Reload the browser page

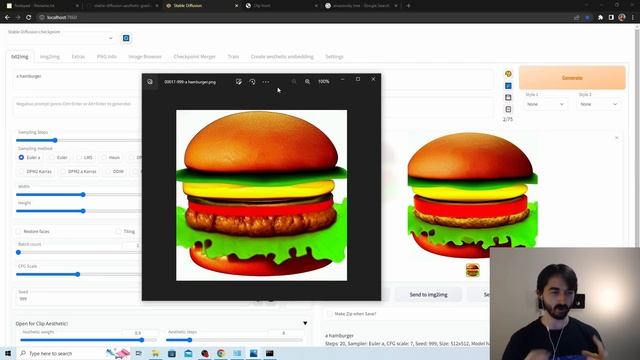tap(29, 18)
